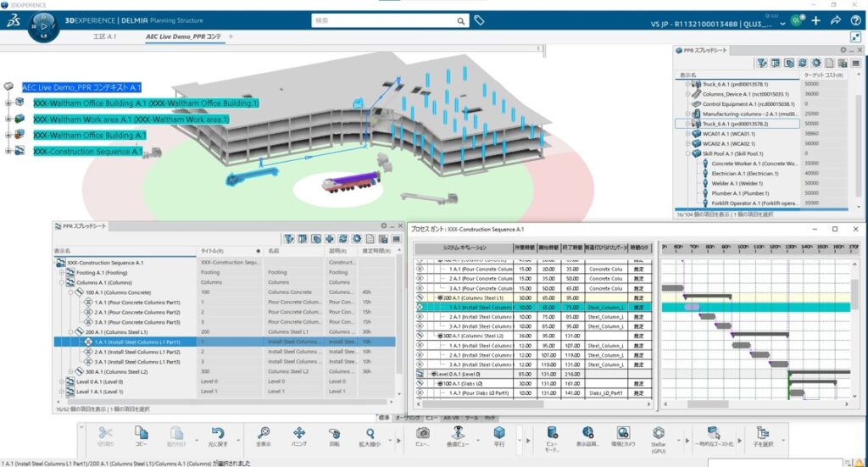Screen dimensions: 868x467
Task: Click the plus add icon in top bar
Action: pyautogui.click(x=816, y=20)
